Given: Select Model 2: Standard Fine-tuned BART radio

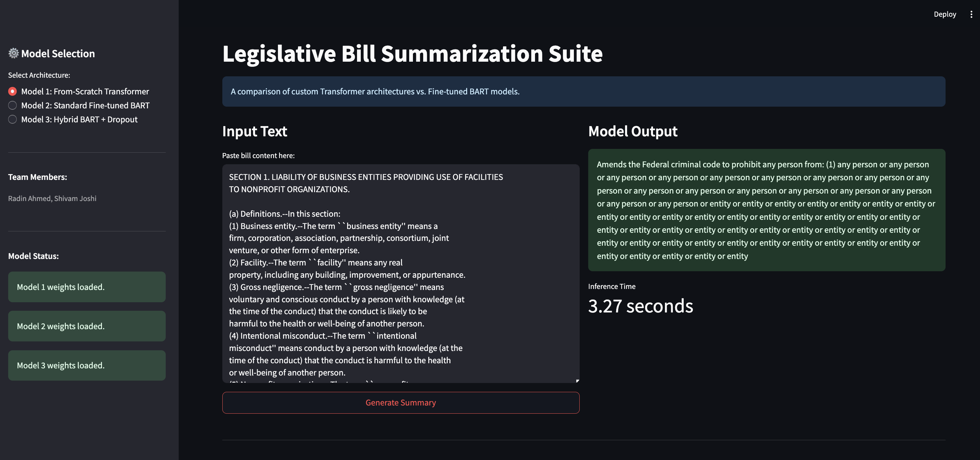Looking at the screenshot, I should (x=13, y=105).
